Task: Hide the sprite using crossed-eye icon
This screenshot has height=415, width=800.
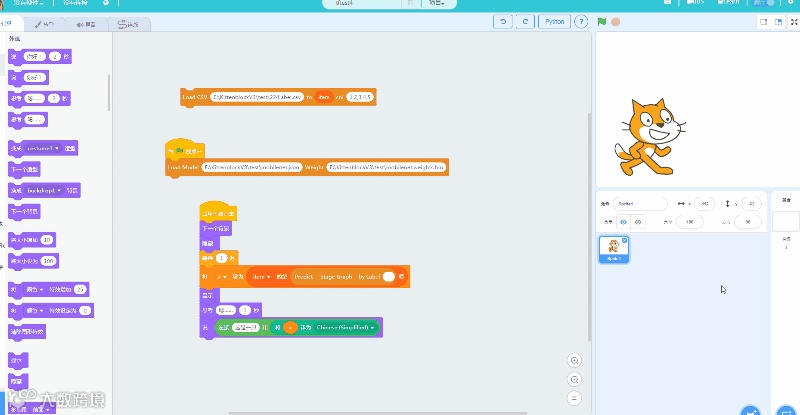Action: point(638,222)
